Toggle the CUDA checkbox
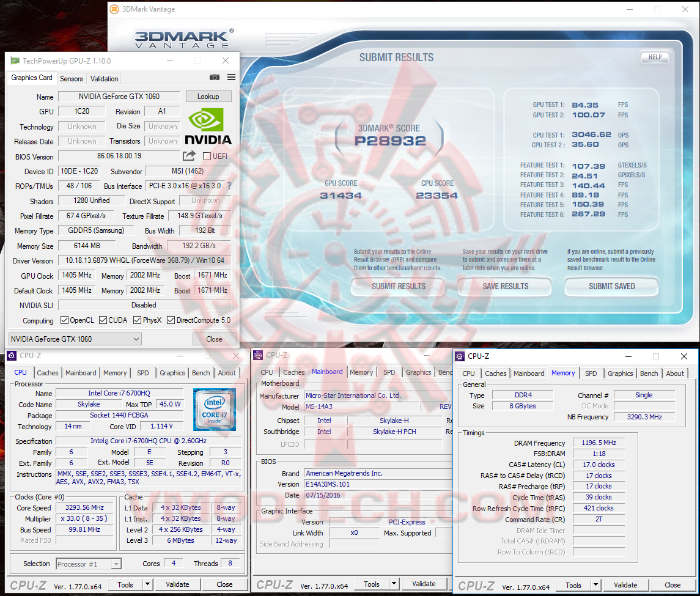The width and height of the screenshot is (700, 596). [103, 320]
